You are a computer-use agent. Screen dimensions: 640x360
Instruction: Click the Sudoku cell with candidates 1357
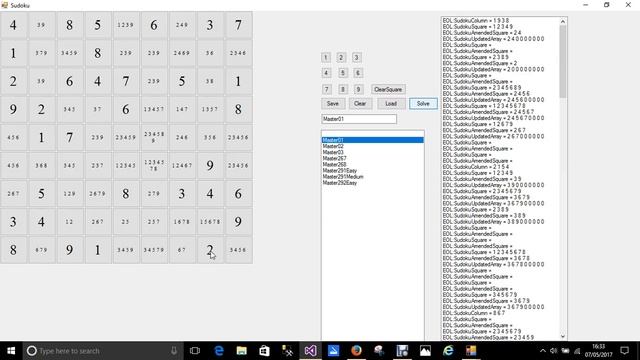pos(210,109)
